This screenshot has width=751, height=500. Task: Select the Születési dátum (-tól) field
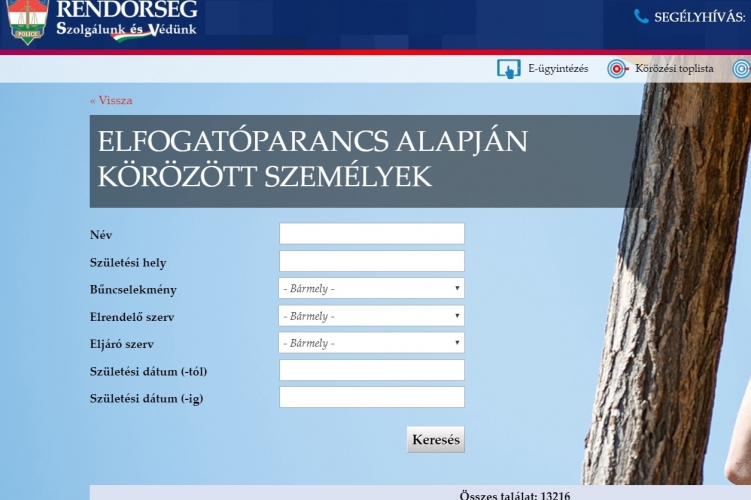pos(371,371)
